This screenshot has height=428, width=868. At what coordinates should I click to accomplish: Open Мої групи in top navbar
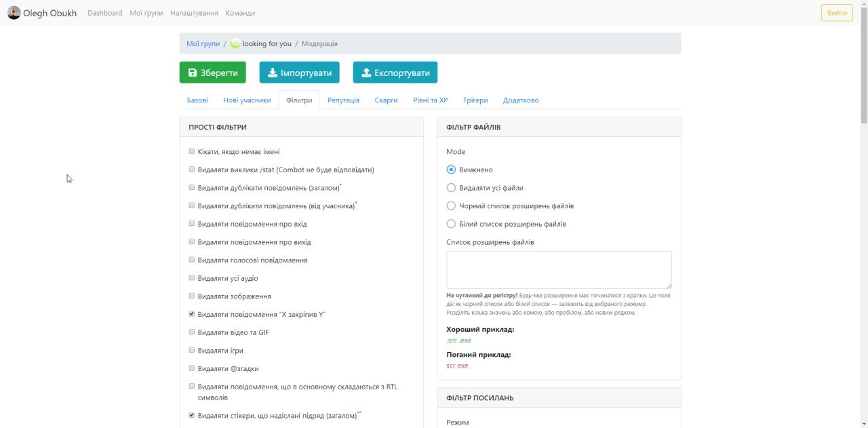point(146,13)
